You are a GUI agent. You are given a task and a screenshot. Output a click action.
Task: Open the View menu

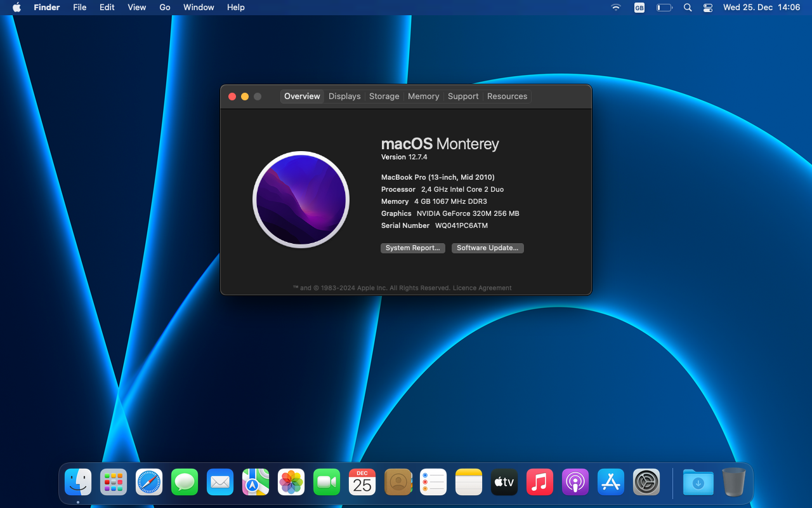pos(137,8)
